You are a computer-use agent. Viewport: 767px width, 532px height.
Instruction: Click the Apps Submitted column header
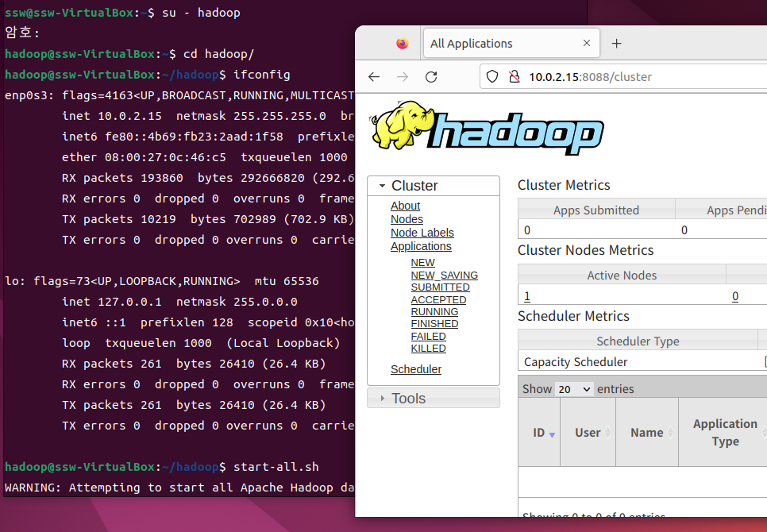pos(596,210)
